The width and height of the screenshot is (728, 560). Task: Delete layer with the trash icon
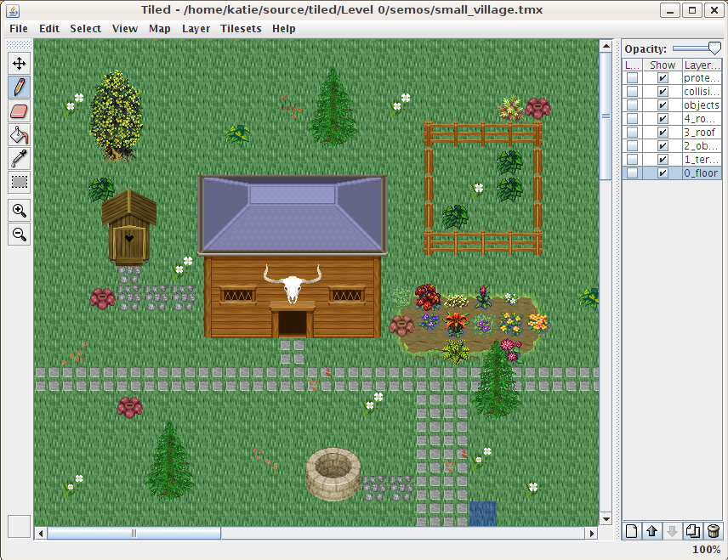click(713, 531)
